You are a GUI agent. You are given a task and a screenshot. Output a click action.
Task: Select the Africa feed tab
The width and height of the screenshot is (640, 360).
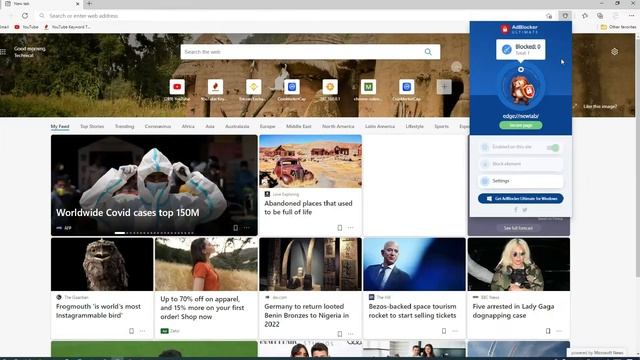(188, 127)
